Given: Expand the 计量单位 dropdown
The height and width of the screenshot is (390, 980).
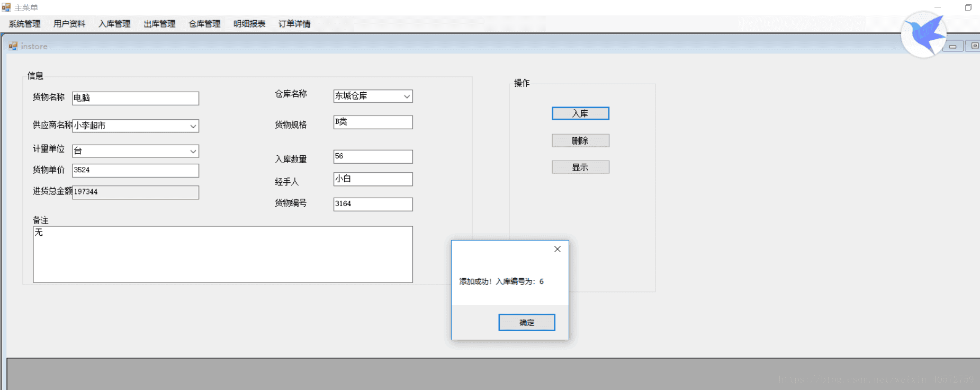Looking at the screenshot, I should coord(193,151).
